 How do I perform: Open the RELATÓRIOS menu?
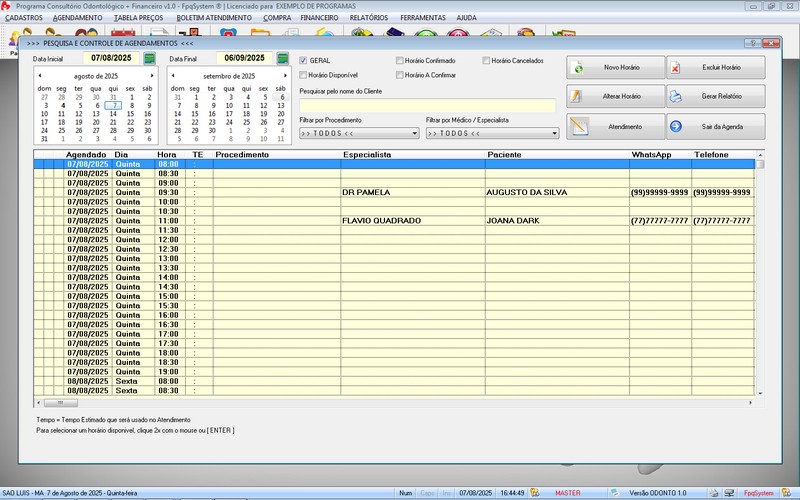[370, 18]
